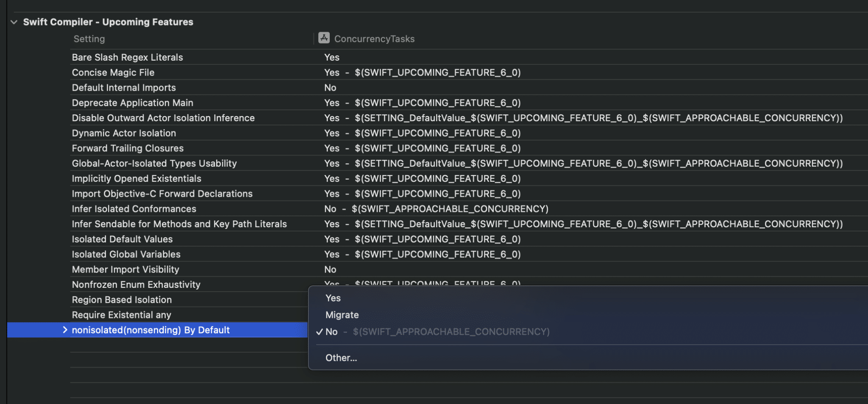Click the Setting column header
Image resolution: width=868 pixels, height=404 pixels.
[89, 39]
